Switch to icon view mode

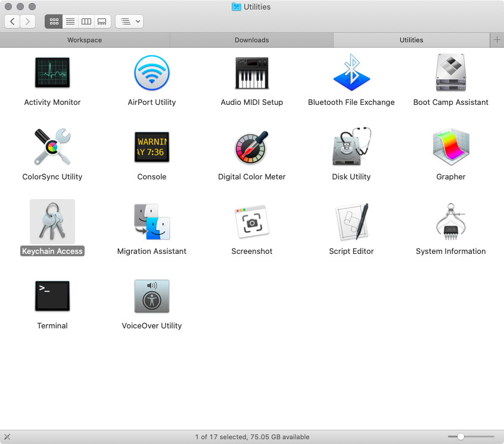coord(54,21)
